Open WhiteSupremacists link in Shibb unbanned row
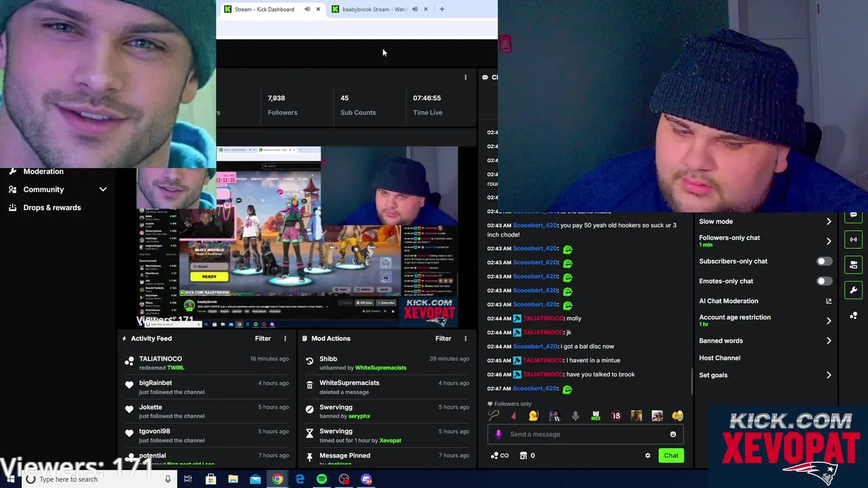Viewport: 868px width, 488px height. [380, 368]
